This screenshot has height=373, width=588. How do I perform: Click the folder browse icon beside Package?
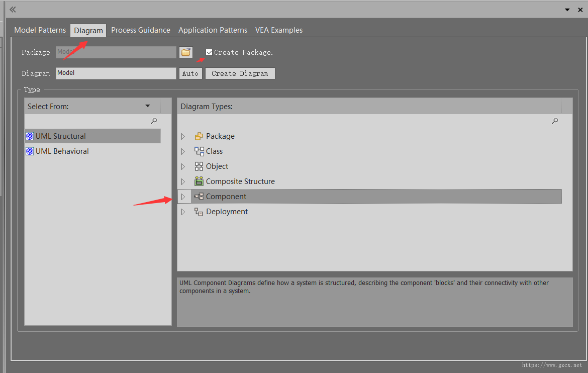point(186,52)
